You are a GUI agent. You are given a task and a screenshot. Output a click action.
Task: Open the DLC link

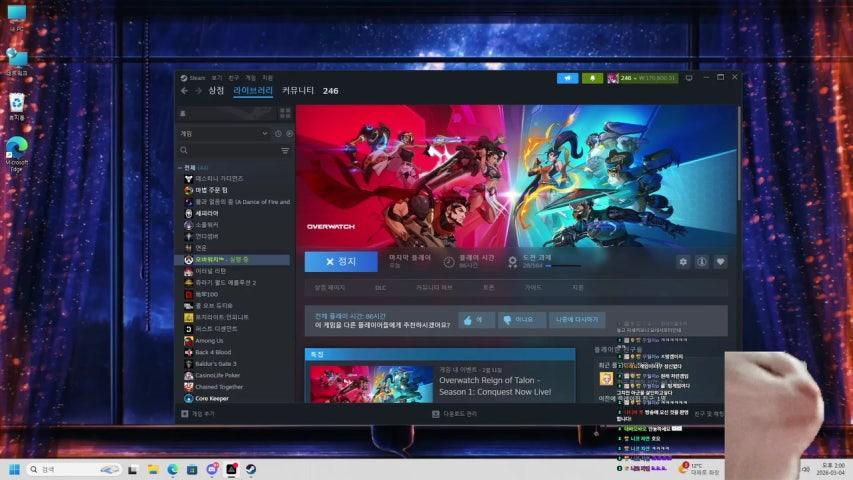pos(380,287)
